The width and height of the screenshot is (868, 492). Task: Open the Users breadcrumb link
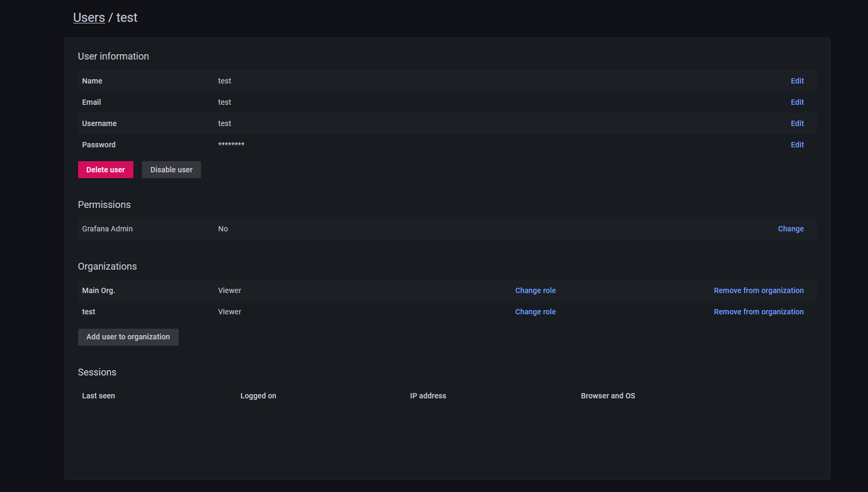click(89, 18)
